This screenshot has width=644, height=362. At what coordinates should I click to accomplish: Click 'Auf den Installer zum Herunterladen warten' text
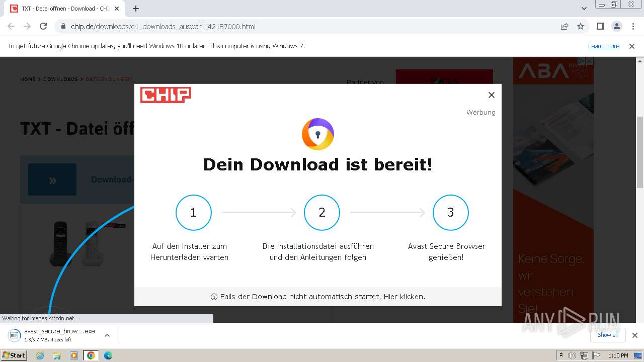pyautogui.click(x=190, y=252)
